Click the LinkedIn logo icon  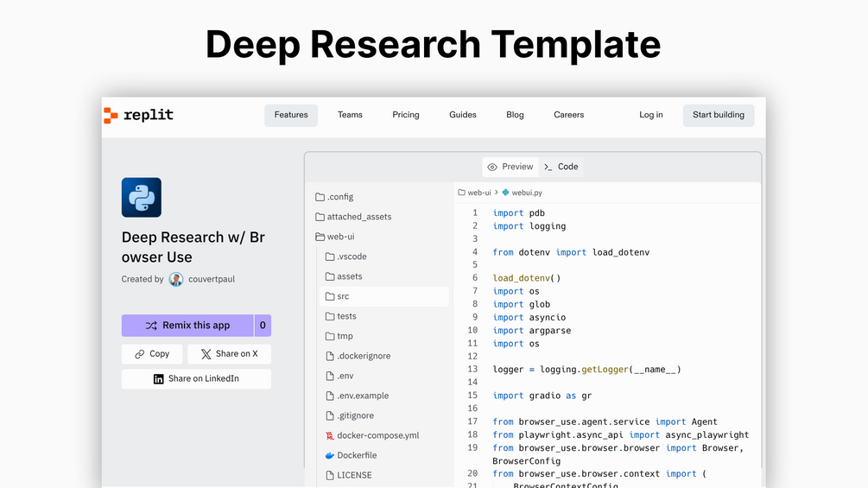coord(158,379)
